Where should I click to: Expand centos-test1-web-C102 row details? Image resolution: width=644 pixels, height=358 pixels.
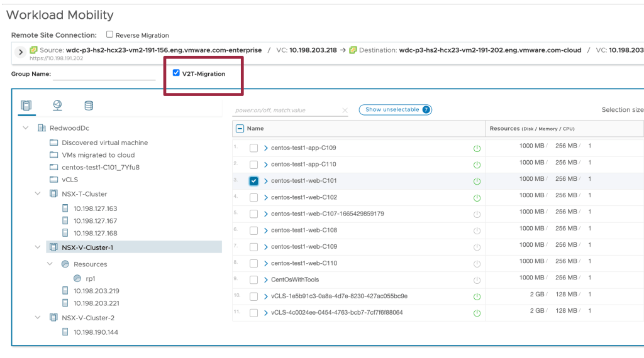coord(266,197)
